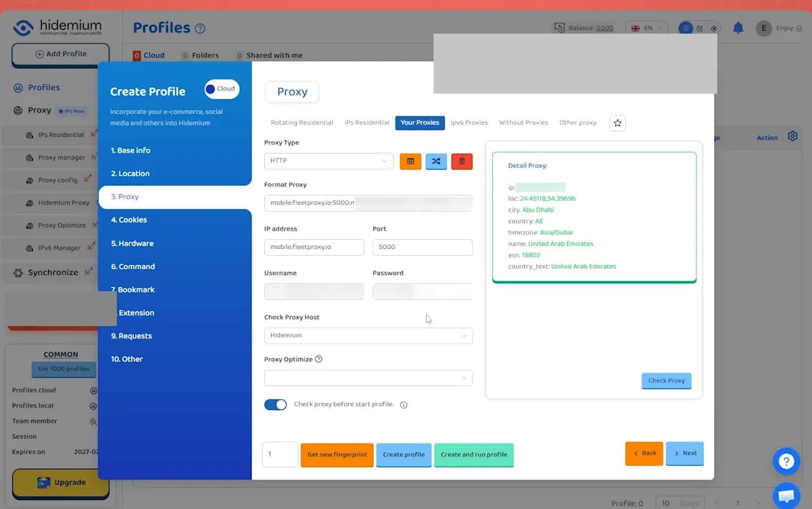
Task: Open the per-page count dropdown
Action: (680, 503)
